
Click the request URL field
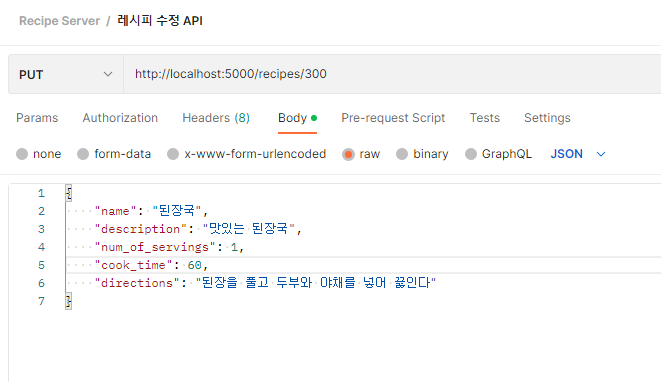pos(392,74)
